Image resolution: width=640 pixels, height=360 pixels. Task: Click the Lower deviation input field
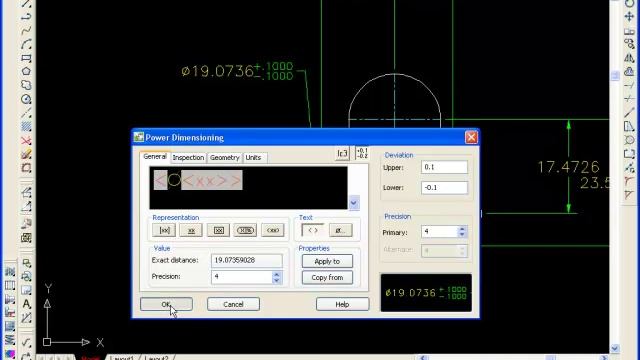click(x=444, y=188)
